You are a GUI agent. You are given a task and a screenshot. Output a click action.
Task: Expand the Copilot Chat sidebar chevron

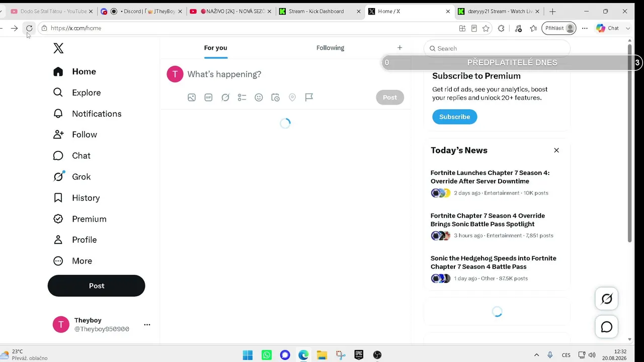click(x=628, y=29)
